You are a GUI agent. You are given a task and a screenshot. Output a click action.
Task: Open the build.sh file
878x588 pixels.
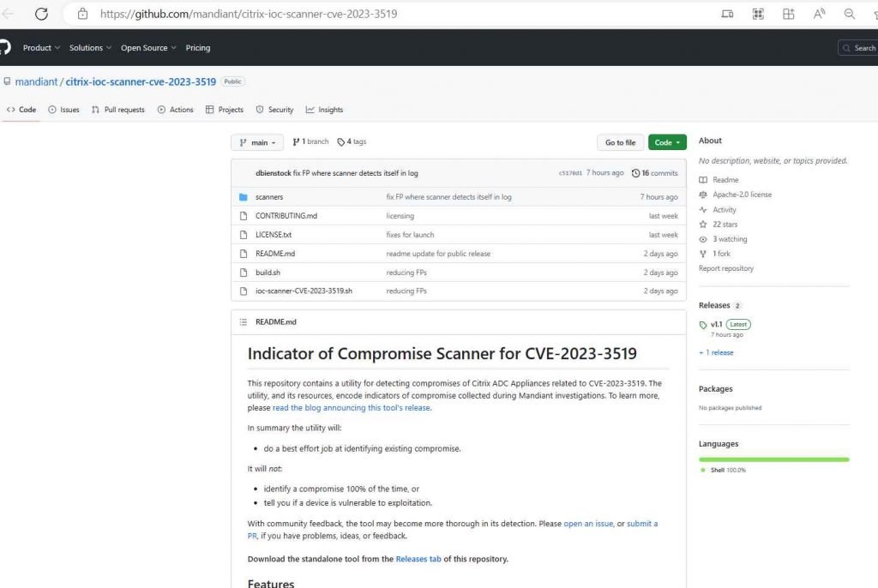(268, 273)
